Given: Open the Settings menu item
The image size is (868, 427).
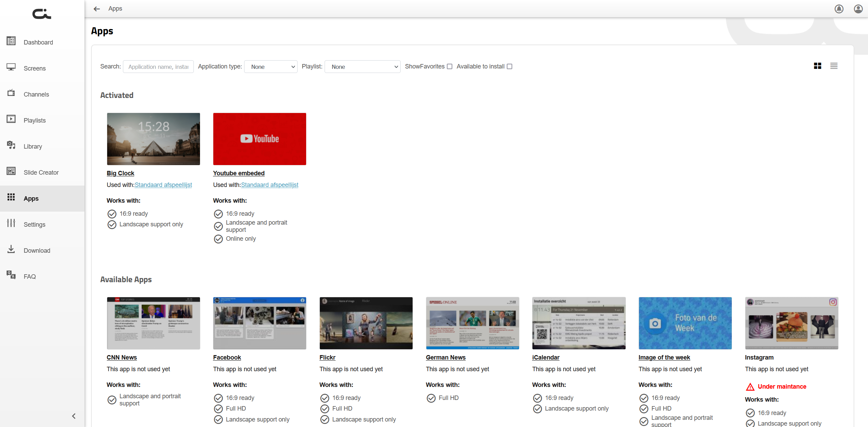Looking at the screenshot, I should tap(34, 224).
